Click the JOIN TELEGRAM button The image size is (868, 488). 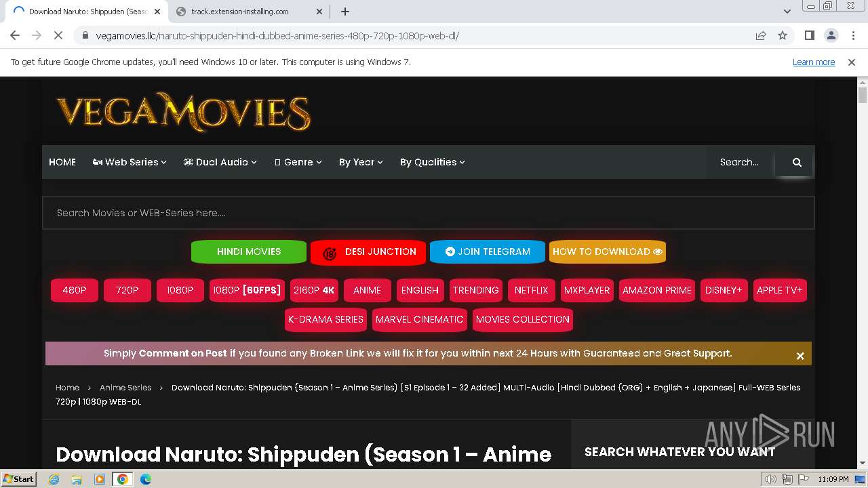pos(488,251)
